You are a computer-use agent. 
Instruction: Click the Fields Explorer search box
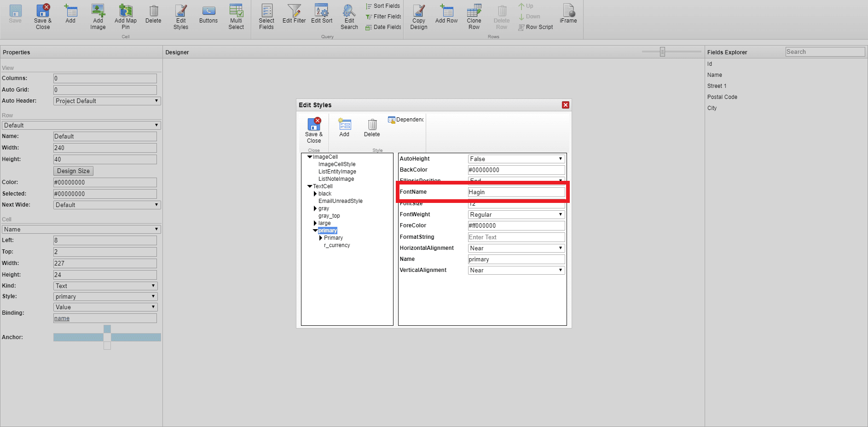(x=825, y=52)
